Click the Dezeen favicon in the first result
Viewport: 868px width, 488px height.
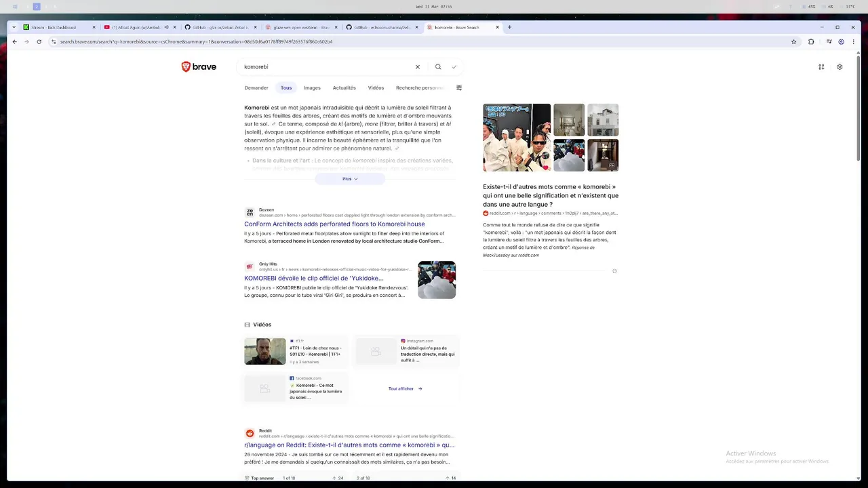click(250, 213)
